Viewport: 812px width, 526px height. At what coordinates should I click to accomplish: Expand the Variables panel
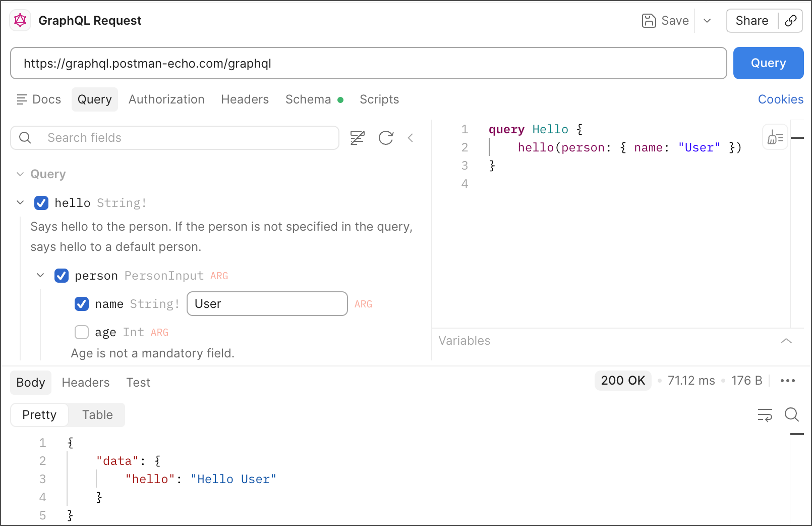[x=786, y=341]
